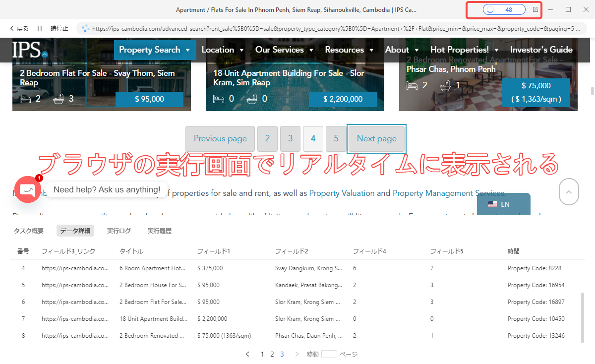Open Our Services dropdown
The width and height of the screenshot is (595, 364).
(284, 50)
